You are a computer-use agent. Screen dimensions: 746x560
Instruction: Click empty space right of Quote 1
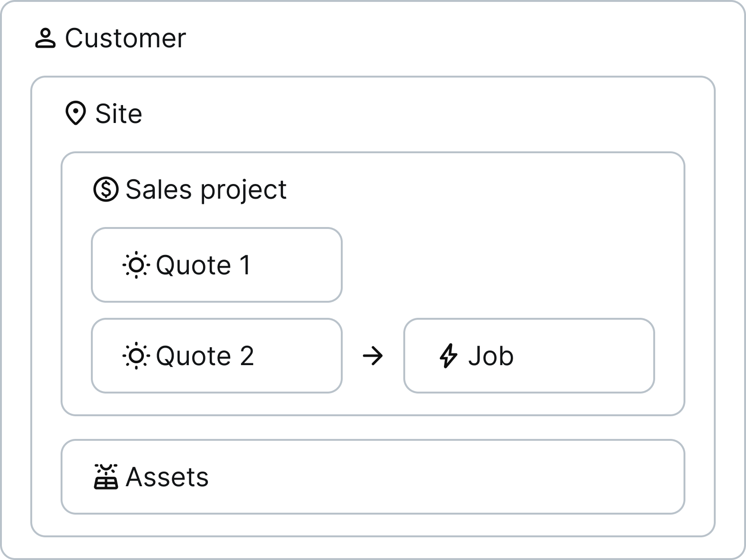[511, 265]
